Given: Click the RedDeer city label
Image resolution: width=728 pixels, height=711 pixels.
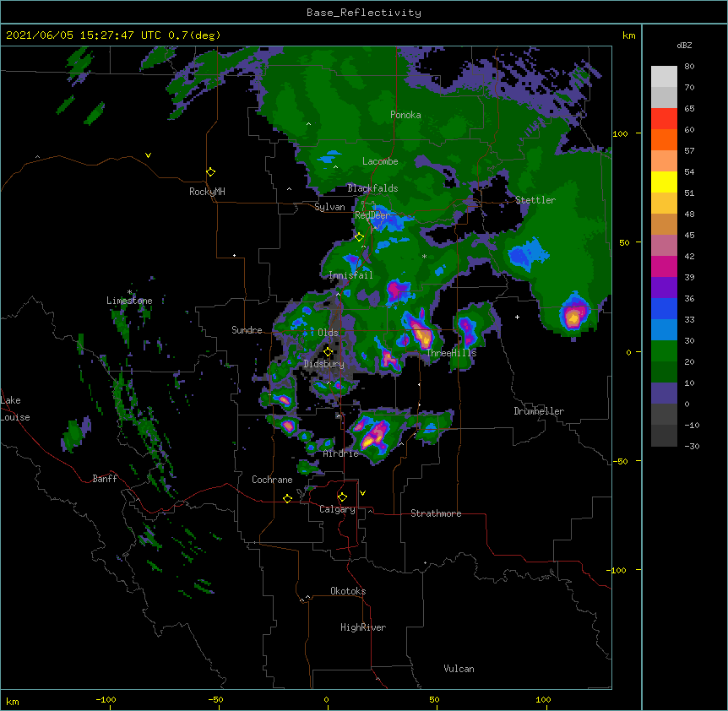Looking at the screenshot, I should coord(372,215).
